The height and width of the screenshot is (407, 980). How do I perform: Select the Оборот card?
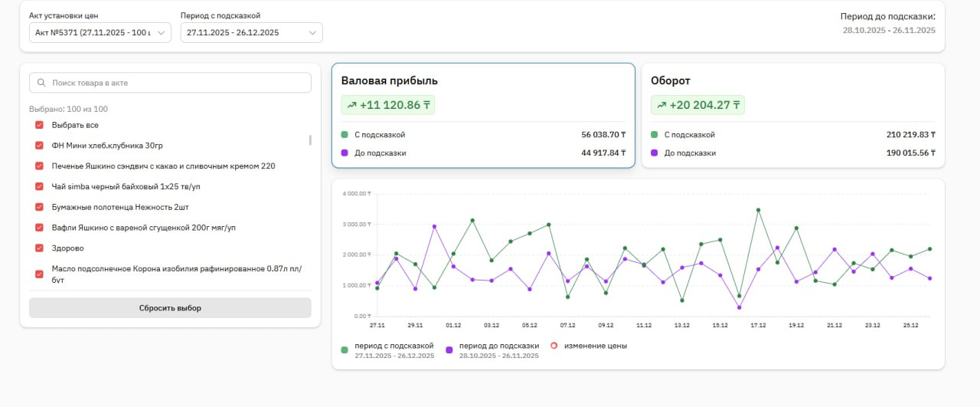[792, 115]
